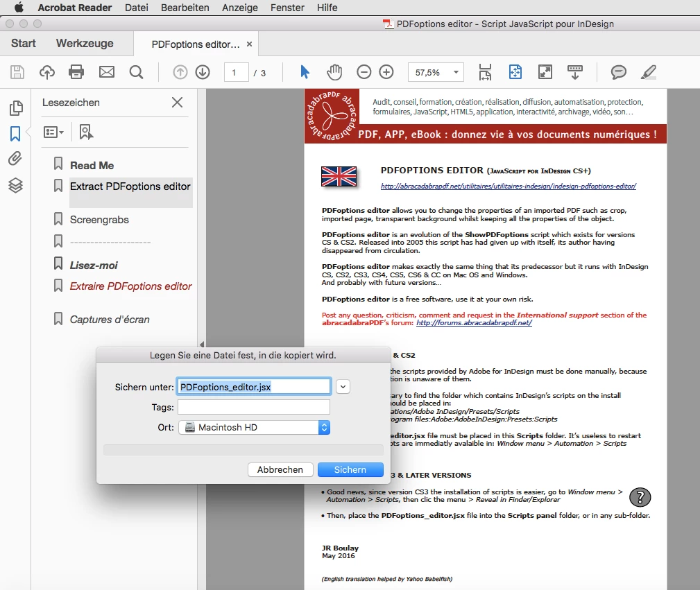Viewport: 700px width, 590px height.
Task: Open the Fenster menu
Action: pos(287,8)
